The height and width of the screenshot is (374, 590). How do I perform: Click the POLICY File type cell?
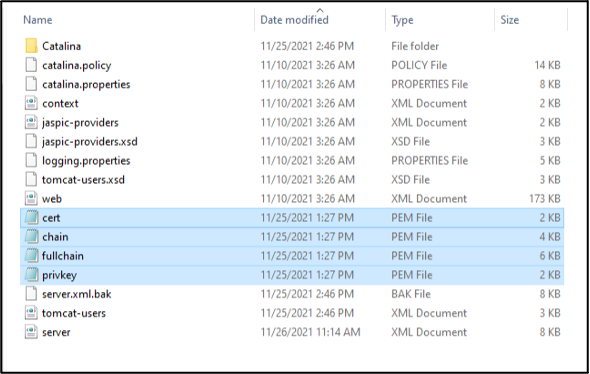click(x=419, y=65)
